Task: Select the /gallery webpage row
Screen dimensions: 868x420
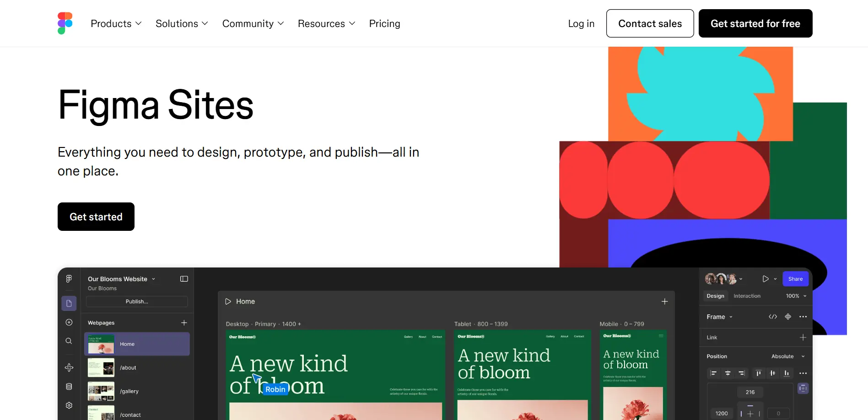Action: [137, 391]
